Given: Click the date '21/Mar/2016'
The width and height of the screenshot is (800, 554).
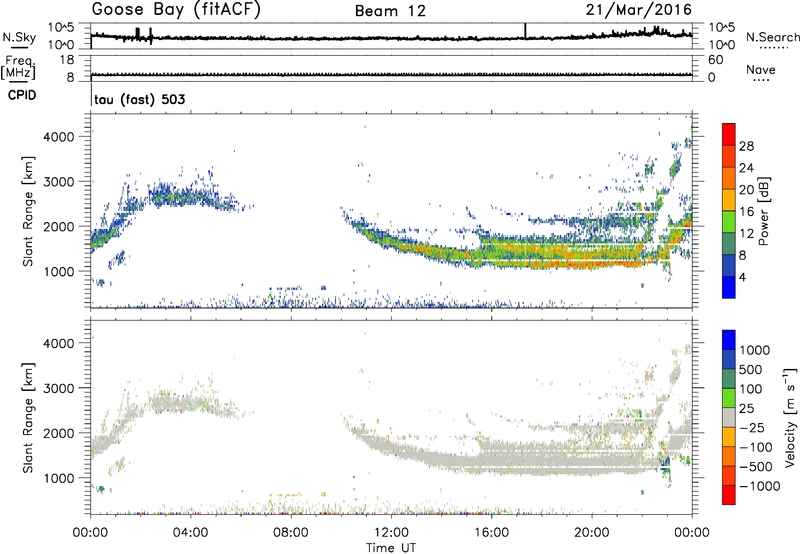Looking at the screenshot, I should click(x=639, y=9).
